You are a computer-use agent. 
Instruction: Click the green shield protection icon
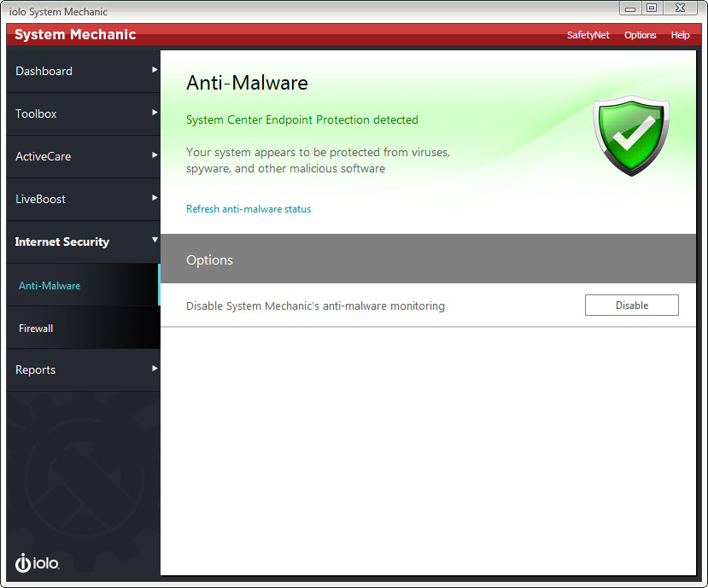pos(631,136)
